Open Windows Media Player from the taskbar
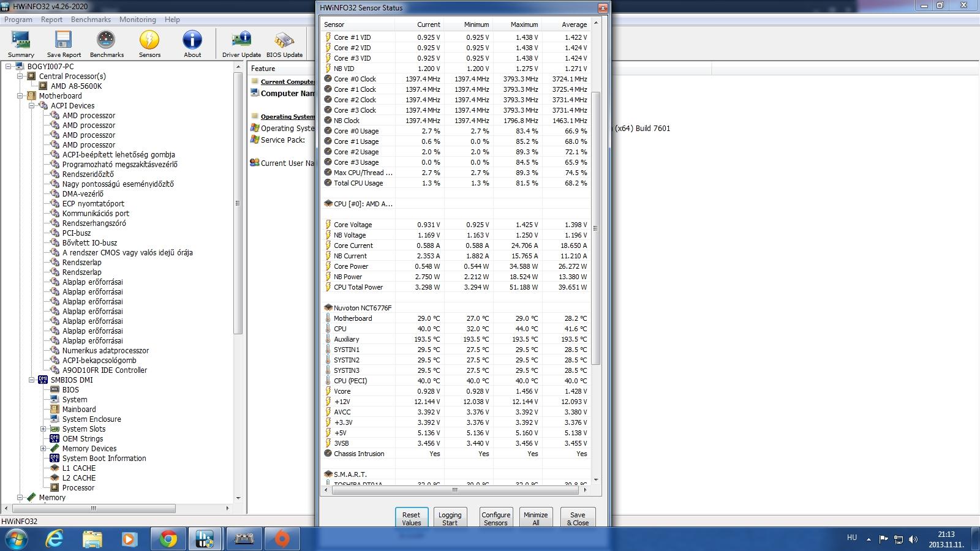980x551 pixels. click(x=129, y=539)
